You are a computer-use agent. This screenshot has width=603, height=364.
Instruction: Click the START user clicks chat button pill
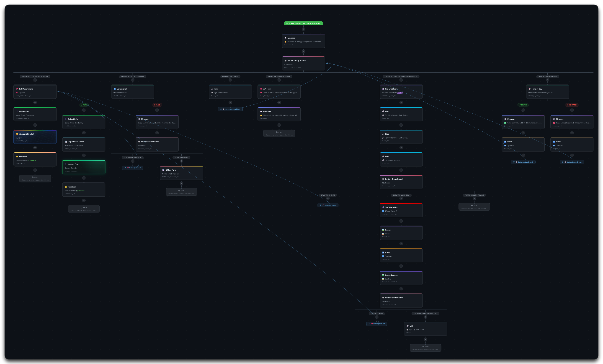(303, 23)
